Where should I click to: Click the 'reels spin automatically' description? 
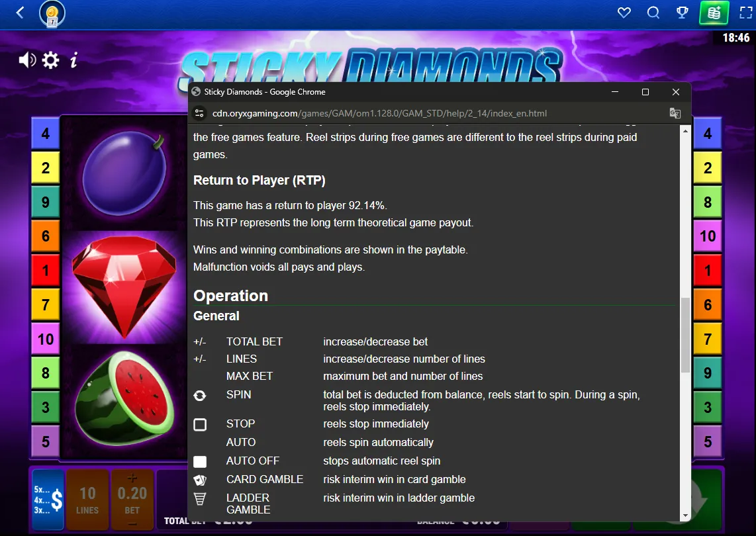click(379, 443)
